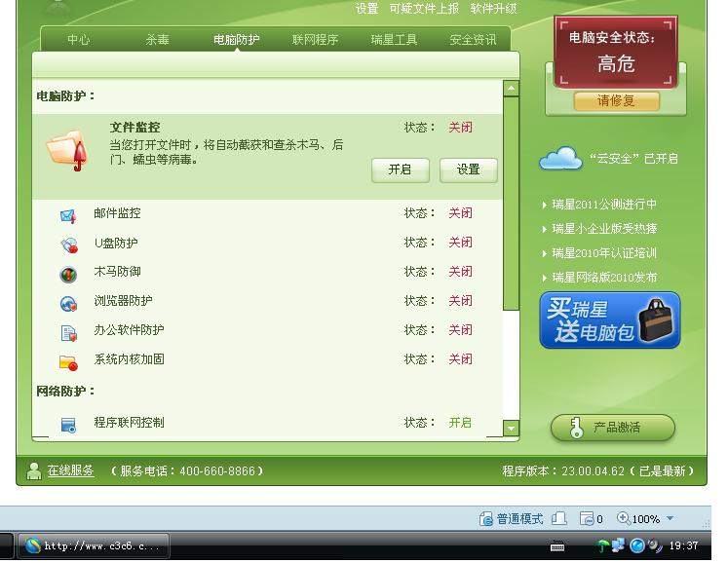Click the volume tray icon near the clock
The image size is (728, 563).
pos(655,545)
